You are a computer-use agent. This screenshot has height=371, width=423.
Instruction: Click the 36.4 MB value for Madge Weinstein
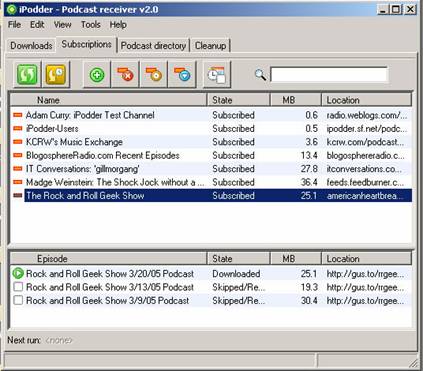[x=309, y=182]
